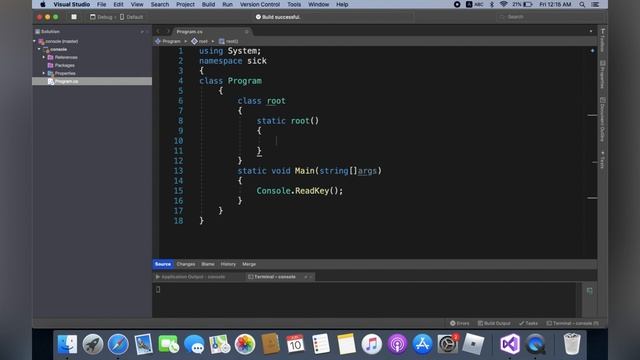Open Finder from the Dock
640x360 pixels.
click(67, 344)
